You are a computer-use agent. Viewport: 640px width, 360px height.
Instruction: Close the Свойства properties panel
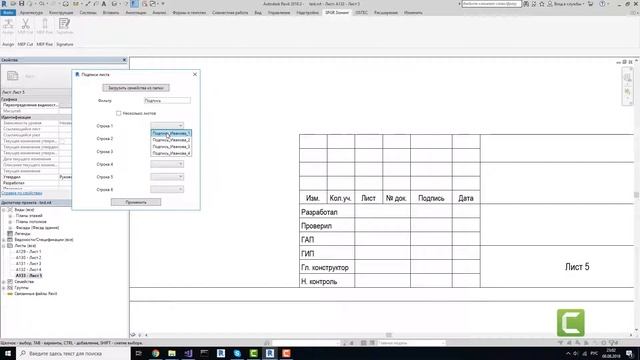click(x=124, y=60)
